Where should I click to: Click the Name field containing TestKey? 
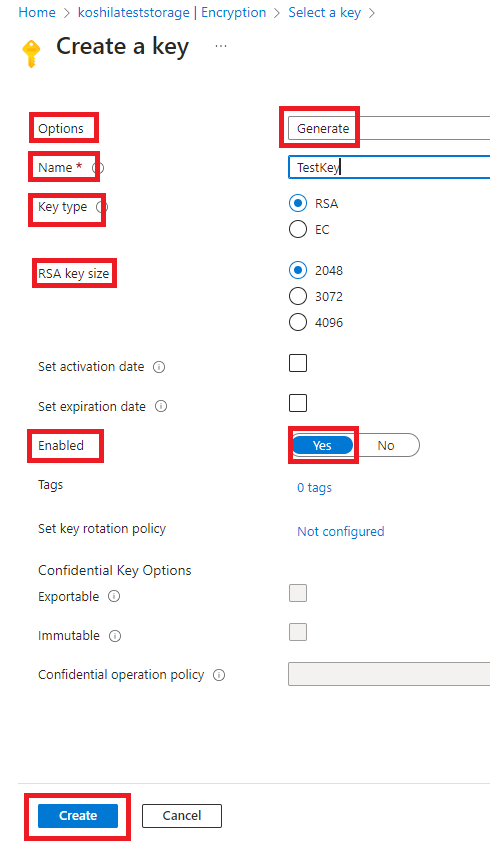389,167
